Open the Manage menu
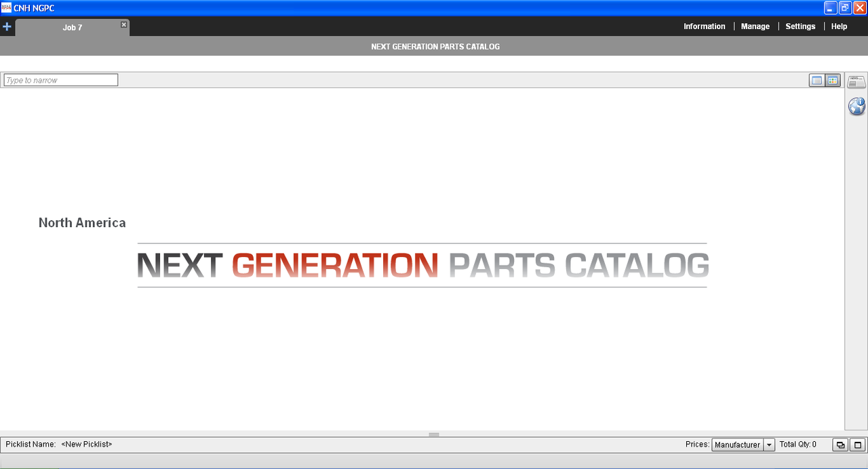 [755, 26]
